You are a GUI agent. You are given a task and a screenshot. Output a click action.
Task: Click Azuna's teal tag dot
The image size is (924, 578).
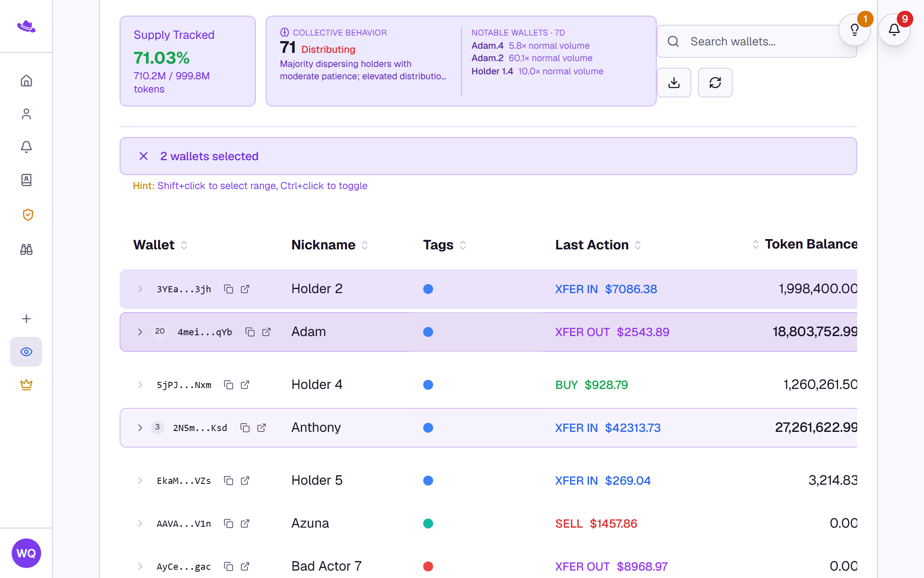[428, 524]
